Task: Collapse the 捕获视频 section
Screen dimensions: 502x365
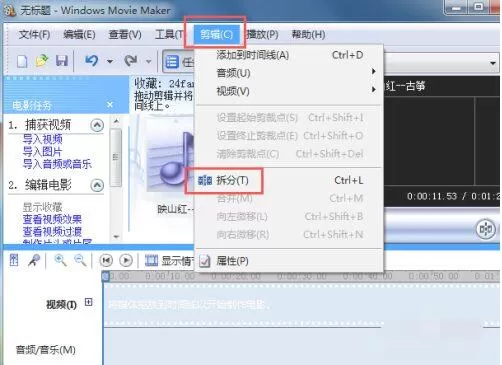Action: (x=97, y=125)
